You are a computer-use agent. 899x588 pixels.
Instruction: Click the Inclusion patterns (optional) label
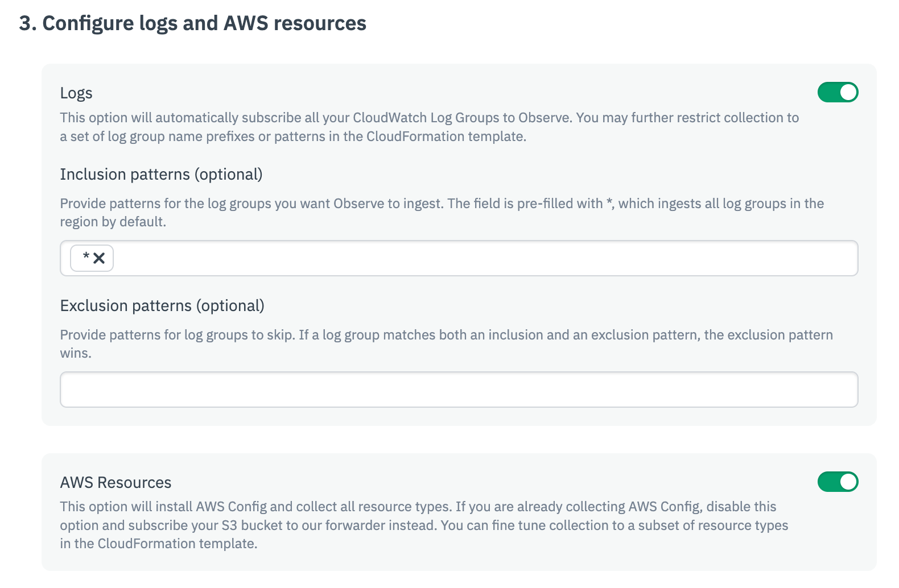(x=161, y=174)
